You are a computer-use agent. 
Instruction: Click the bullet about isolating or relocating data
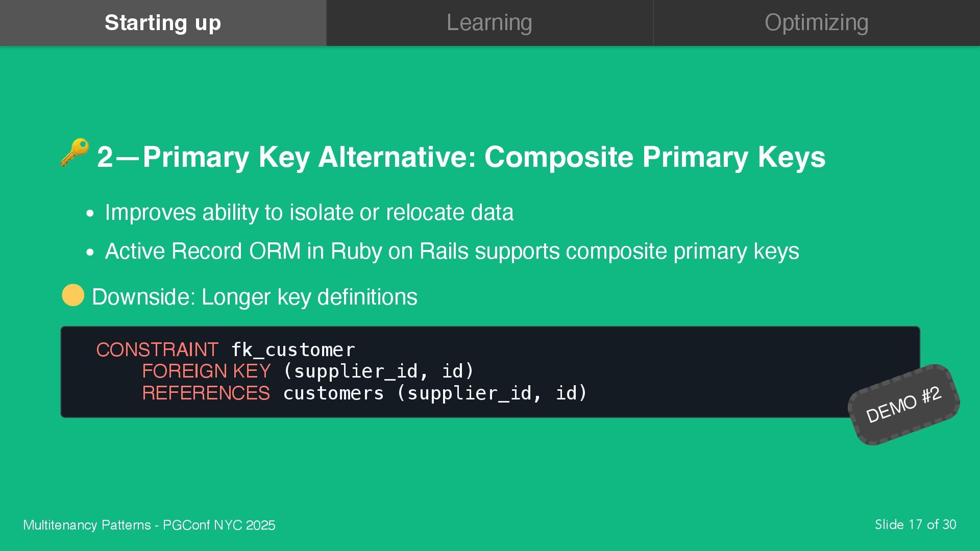point(309,212)
